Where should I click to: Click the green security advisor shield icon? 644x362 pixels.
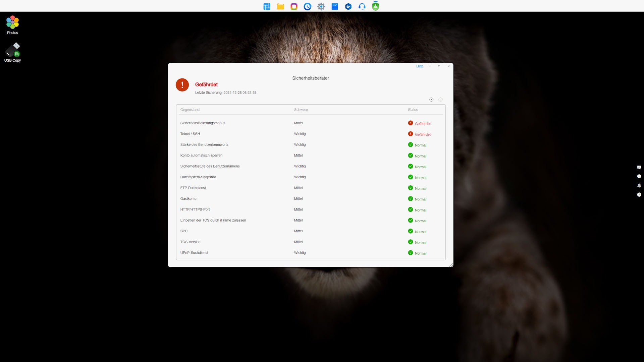pyautogui.click(x=375, y=6)
